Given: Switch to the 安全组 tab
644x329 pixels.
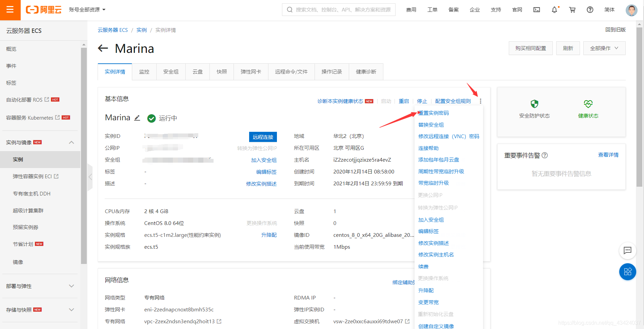Looking at the screenshot, I should 171,72.
